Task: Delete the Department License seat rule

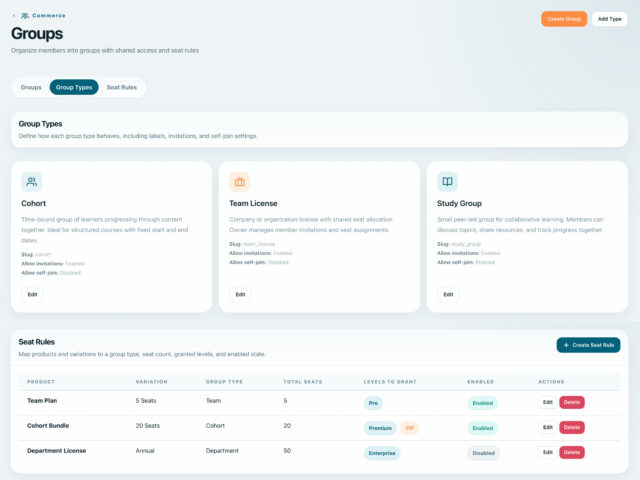Action: (x=571, y=452)
